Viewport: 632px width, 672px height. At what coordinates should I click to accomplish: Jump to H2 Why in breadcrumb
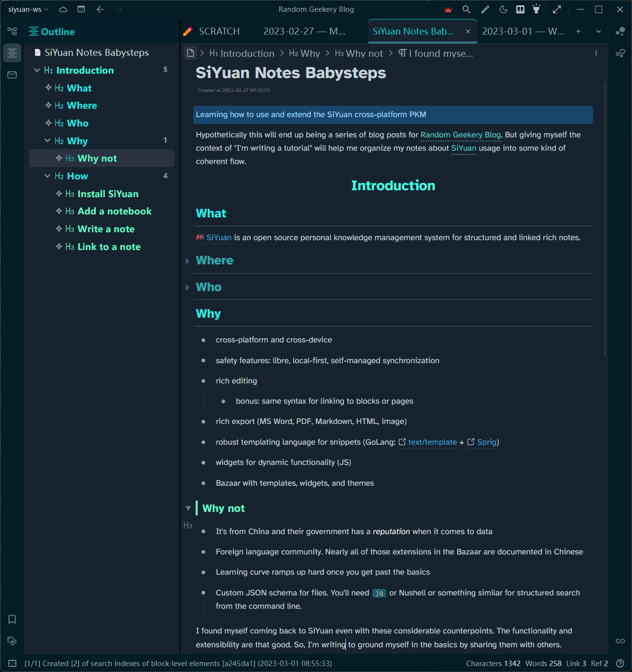tap(304, 53)
